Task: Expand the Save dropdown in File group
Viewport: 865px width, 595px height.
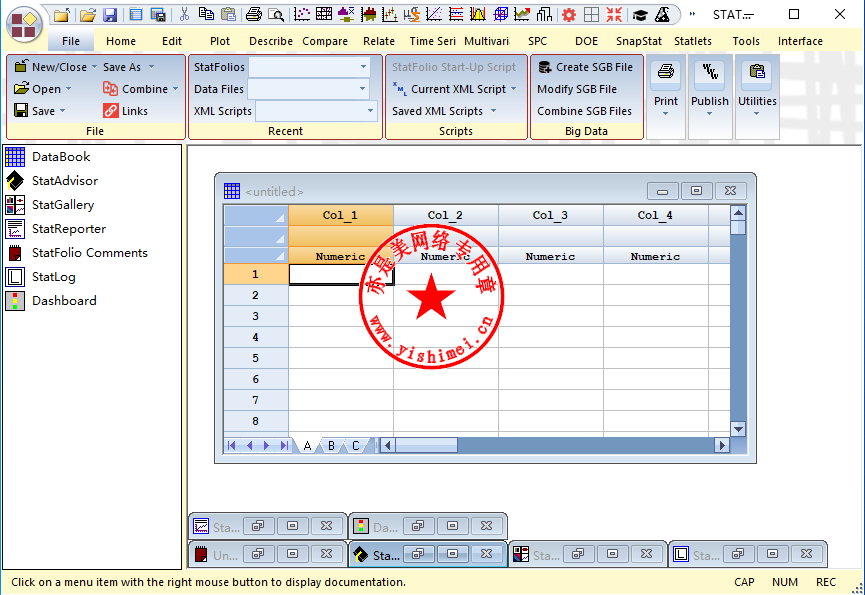Action: click(x=62, y=111)
